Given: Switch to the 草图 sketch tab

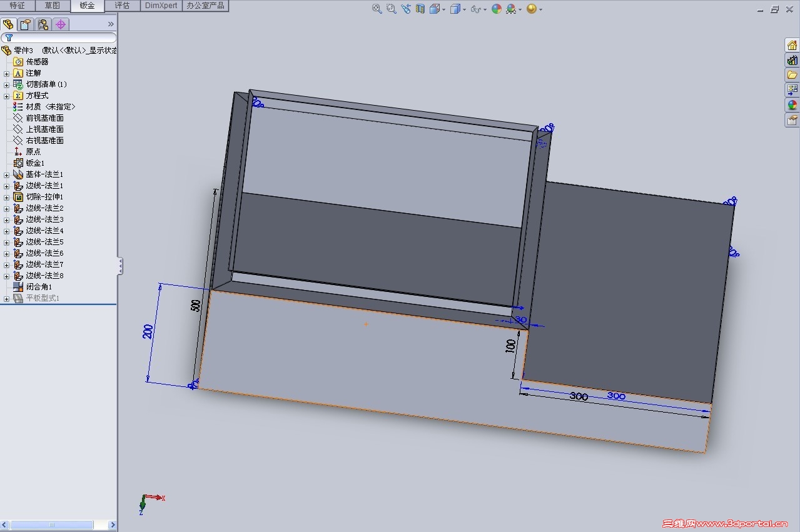Looking at the screenshot, I should tap(53, 6).
